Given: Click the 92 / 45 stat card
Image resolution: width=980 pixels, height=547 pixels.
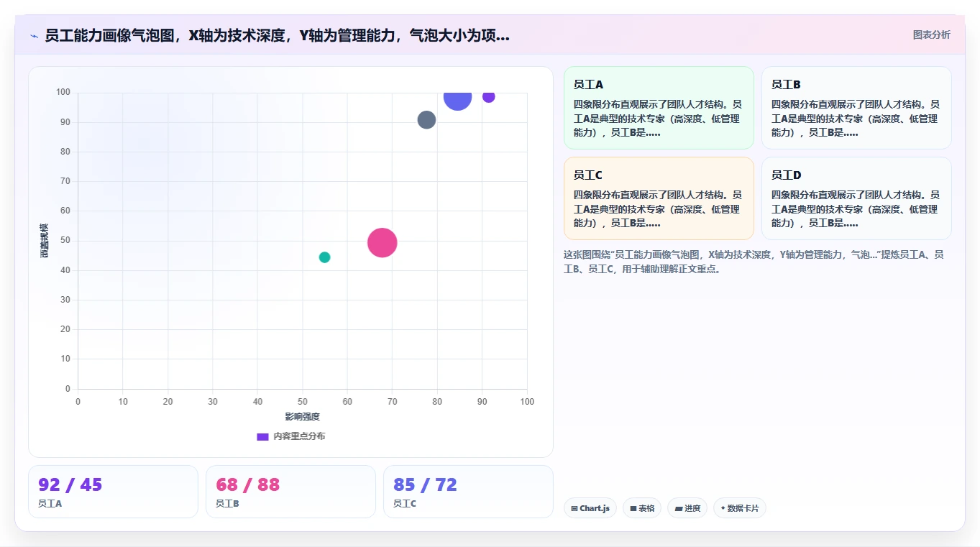Looking at the screenshot, I should point(113,492).
